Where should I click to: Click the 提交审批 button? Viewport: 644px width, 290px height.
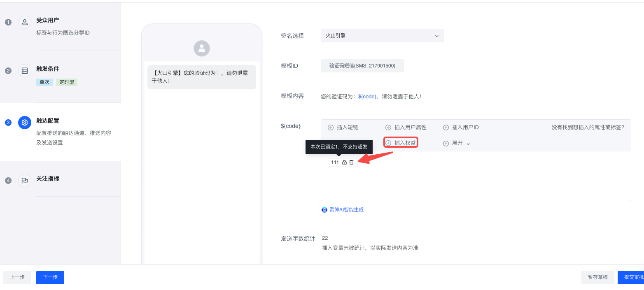[x=631, y=277]
